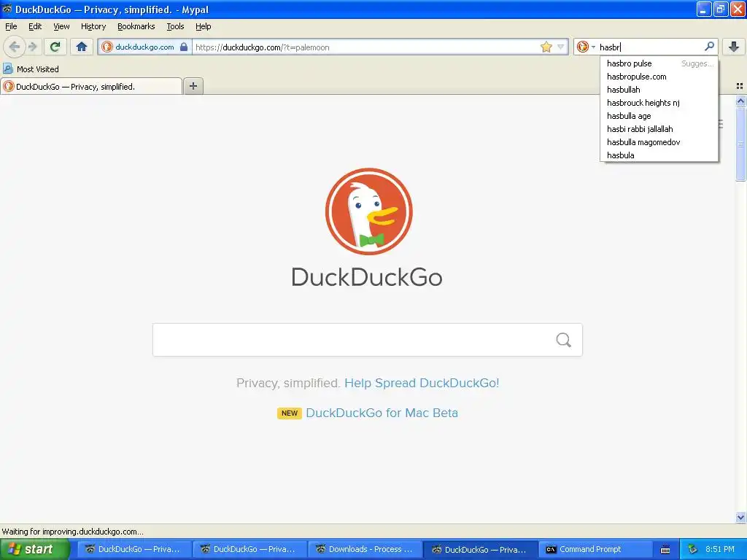747x560 pixels.
Task: Open the URL history dropdown arrow
Action: tap(561, 47)
